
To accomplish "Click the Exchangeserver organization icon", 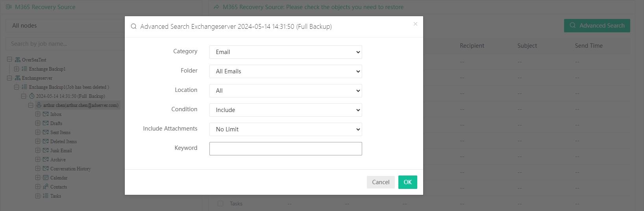I will pyautogui.click(x=18, y=78).
